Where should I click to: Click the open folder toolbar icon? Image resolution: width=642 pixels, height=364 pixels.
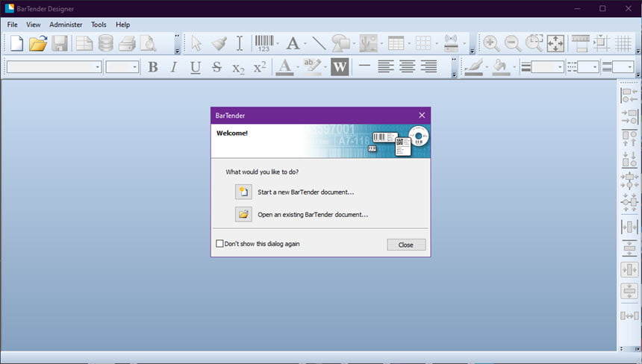point(38,43)
